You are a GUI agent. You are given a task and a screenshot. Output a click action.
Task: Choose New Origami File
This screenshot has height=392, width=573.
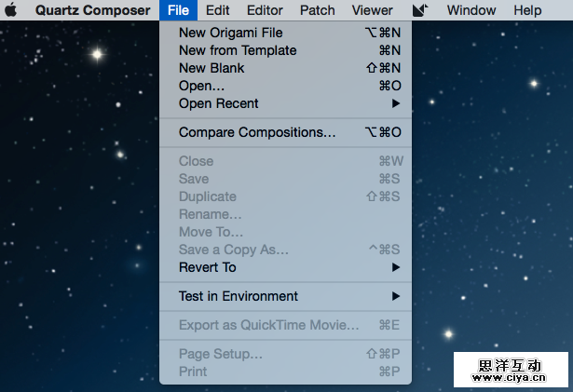click(x=230, y=33)
